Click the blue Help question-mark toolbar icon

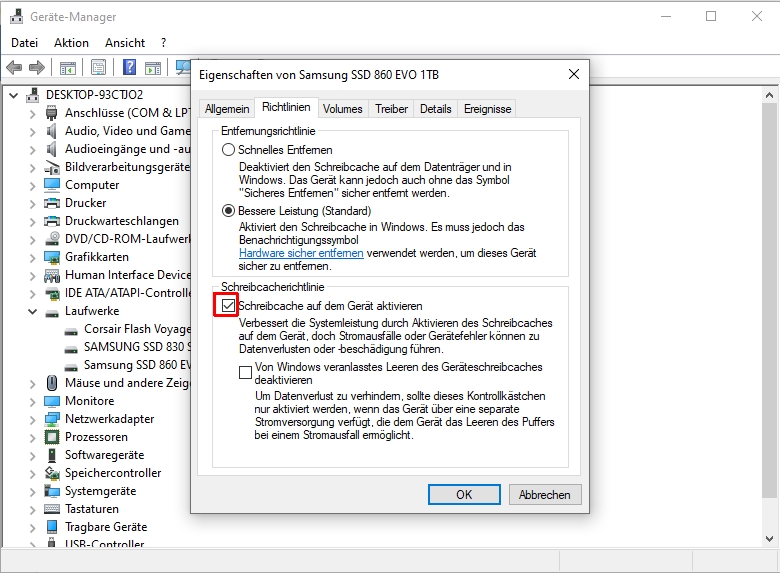[x=129, y=67]
